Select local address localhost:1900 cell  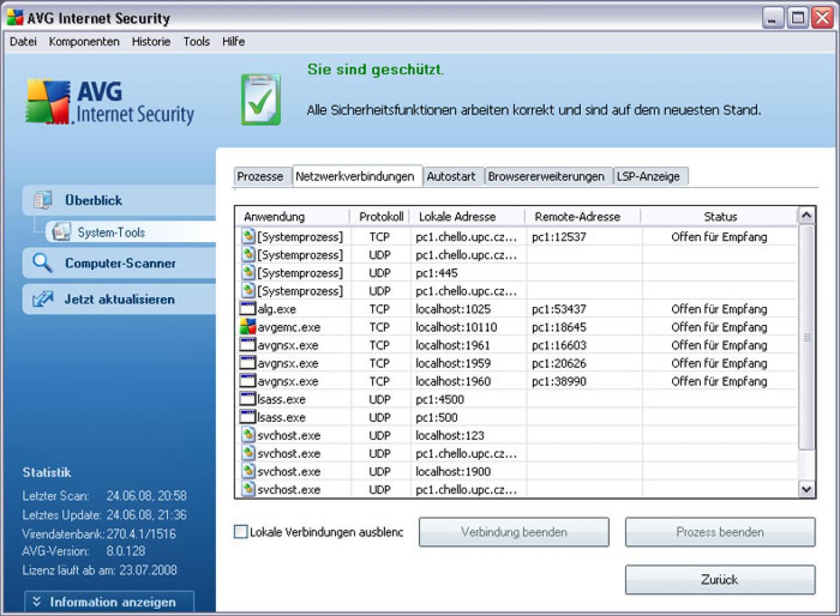(x=468, y=471)
